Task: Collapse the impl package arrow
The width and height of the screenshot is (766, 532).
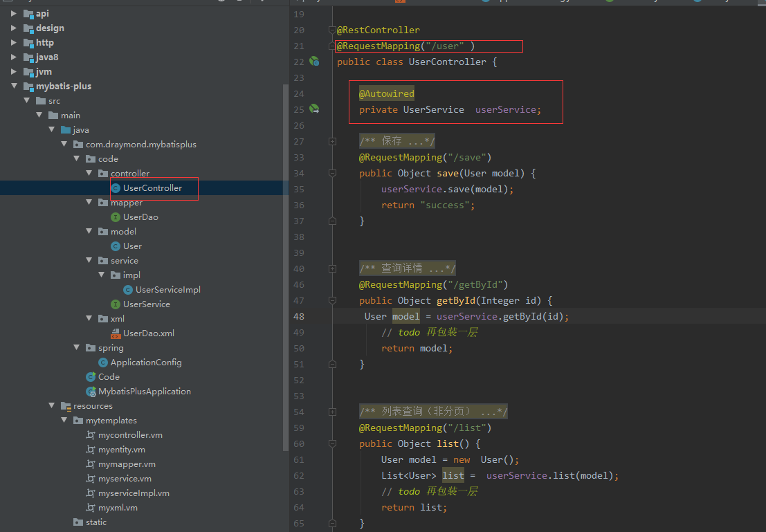Action: point(101,275)
